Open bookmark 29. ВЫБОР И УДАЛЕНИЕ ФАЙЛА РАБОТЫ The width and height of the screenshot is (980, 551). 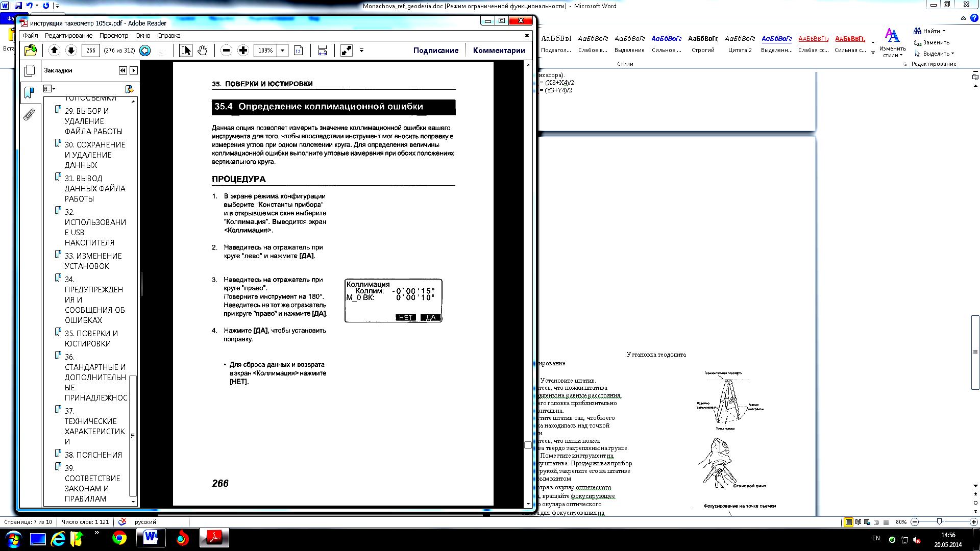[93, 121]
